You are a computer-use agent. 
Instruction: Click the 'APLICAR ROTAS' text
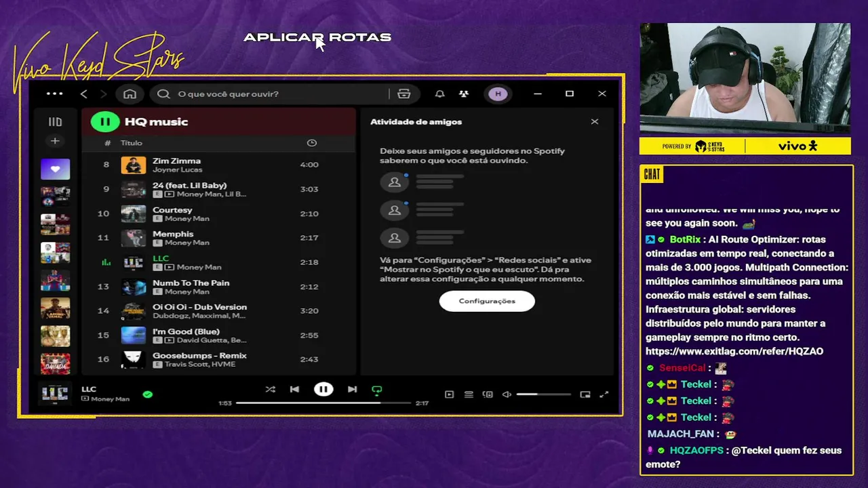[x=317, y=37]
